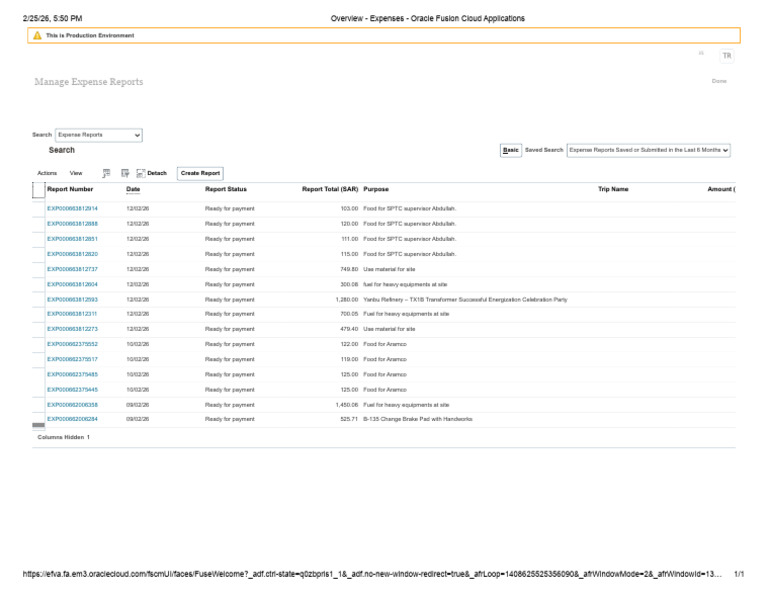
Task: Sort by the Report Number column header
Action: (70, 189)
